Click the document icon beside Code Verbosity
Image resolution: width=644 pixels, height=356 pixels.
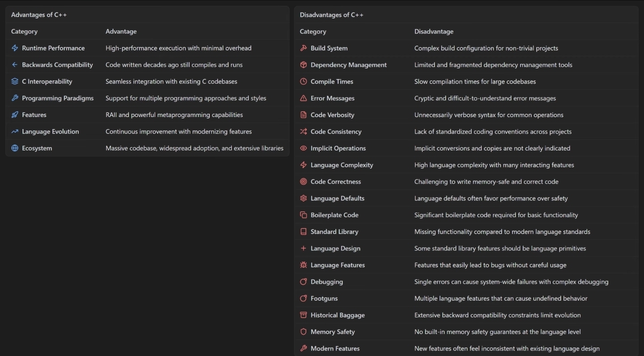[x=304, y=115]
